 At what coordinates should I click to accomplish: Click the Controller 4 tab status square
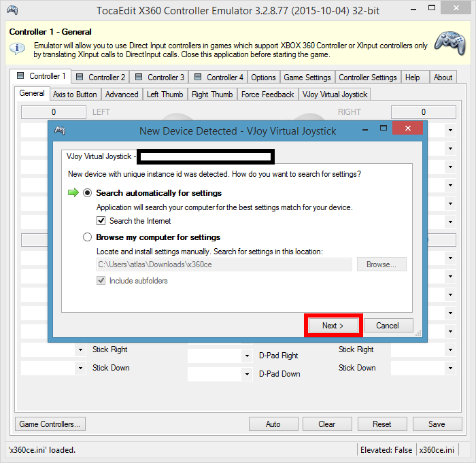[x=198, y=77]
